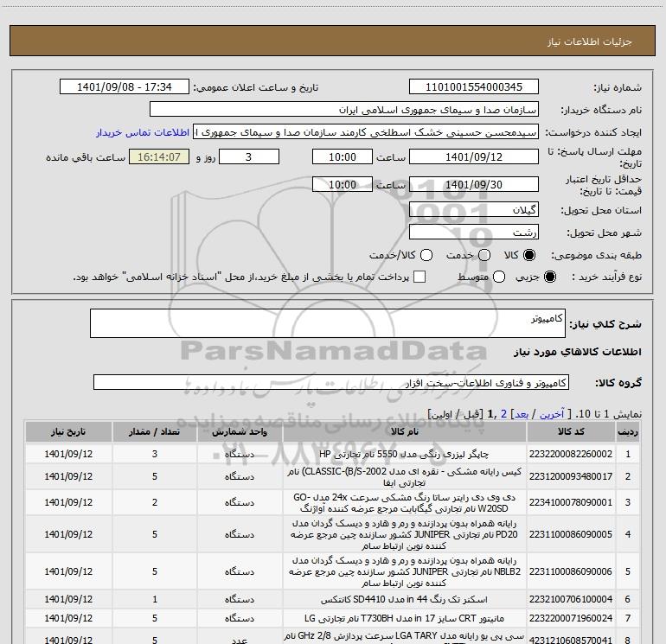Click the SD4410 scanner item name
The image size is (666, 644).
(x=404, y=599)
